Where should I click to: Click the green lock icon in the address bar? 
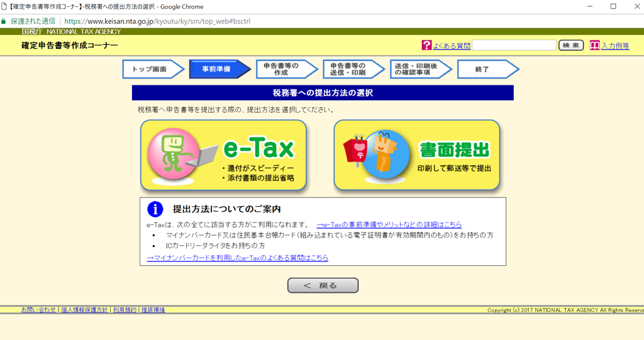[4, 21]
